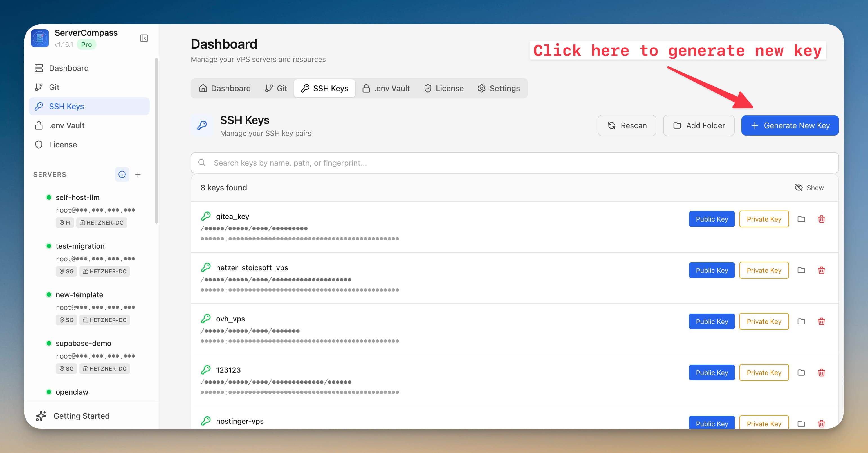The width and height of the screenshot is (868, 453).
Task: Open the .env Vault tab
Action: 386,88
